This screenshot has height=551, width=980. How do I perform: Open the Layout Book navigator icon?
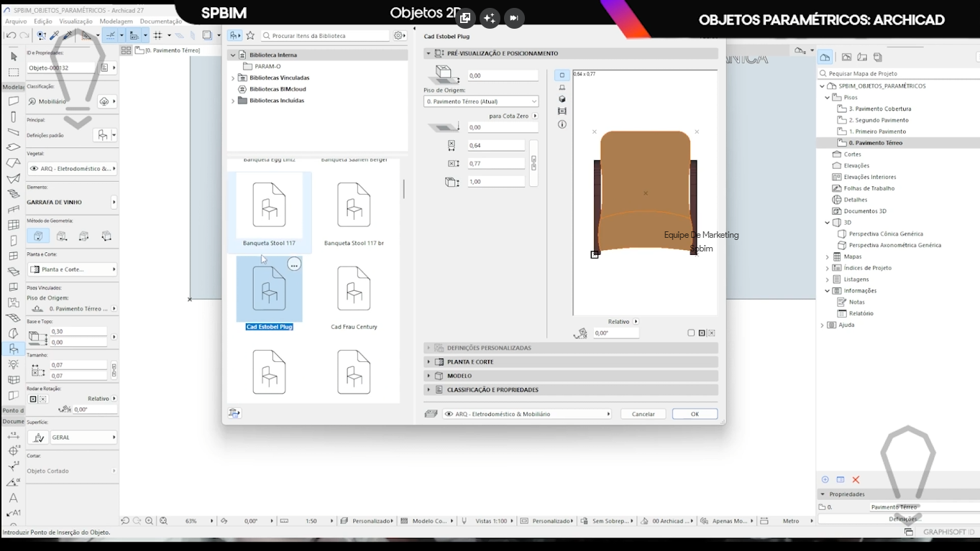click(x=862, y=57)
